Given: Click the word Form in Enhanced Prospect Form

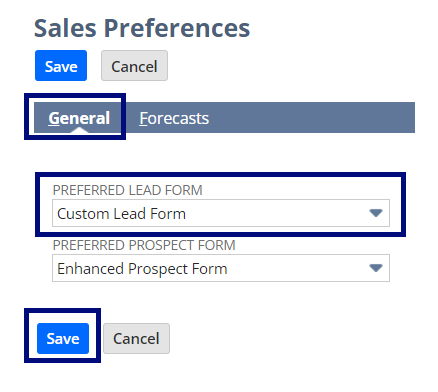Looking at the screenshot, I should [x=209, y=268].
